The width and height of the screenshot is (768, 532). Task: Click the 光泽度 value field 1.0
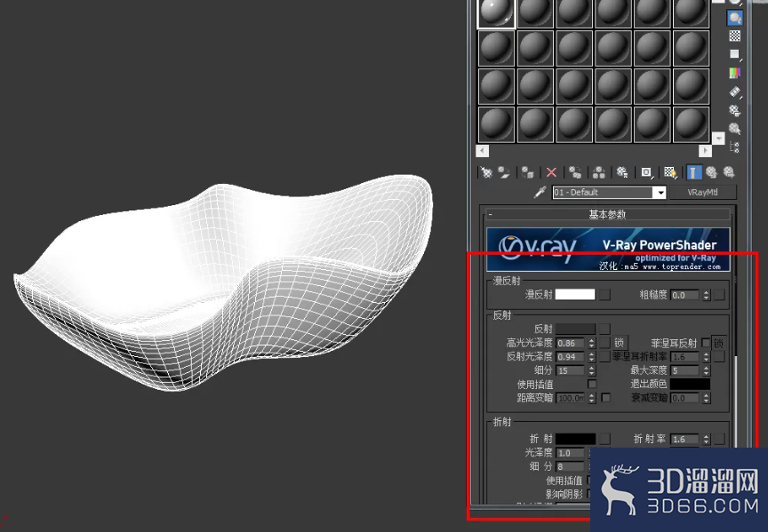coord(571,453)
